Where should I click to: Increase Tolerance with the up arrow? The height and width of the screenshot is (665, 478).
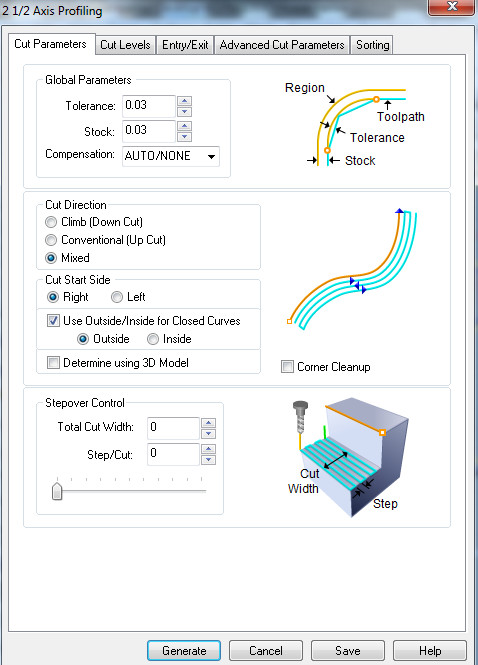(184, 101)
